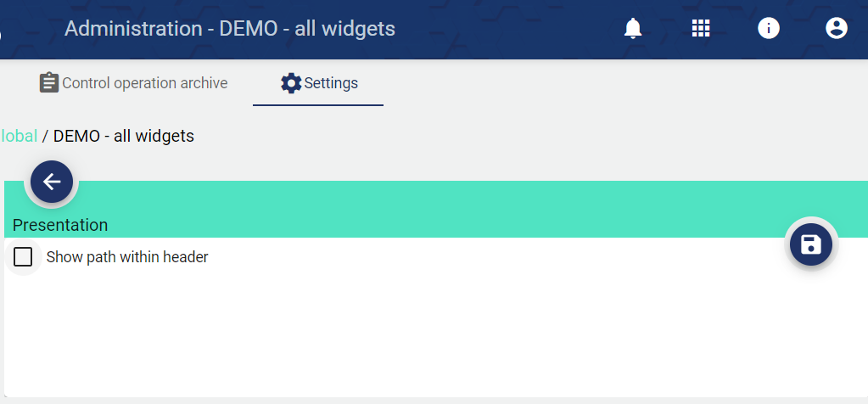Click the "Show path within header" label text

(x=127, y=256)
